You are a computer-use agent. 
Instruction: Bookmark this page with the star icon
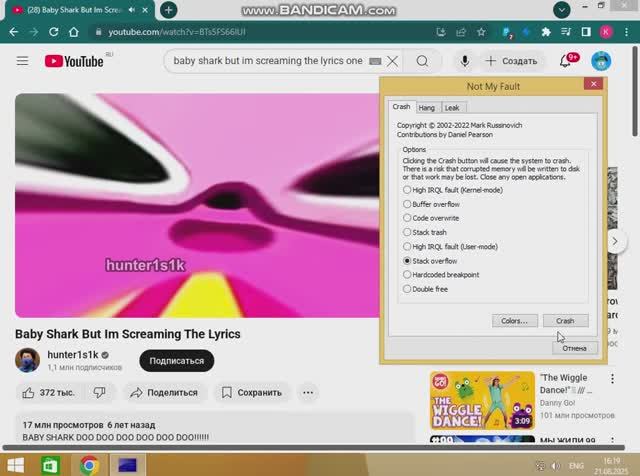click(481, 32)
